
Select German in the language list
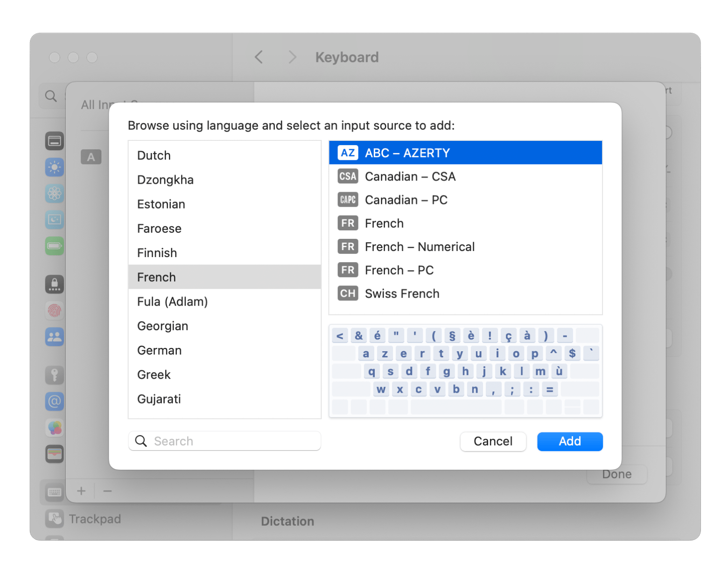point(224,350)
